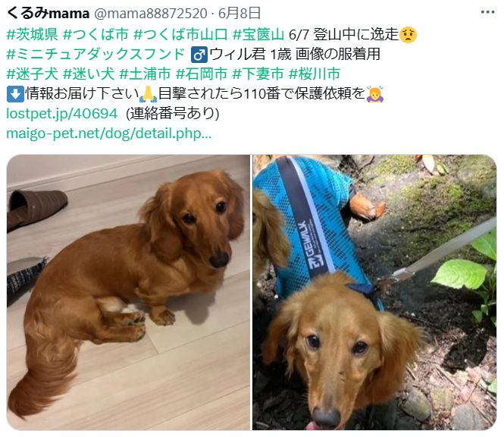Screen dimensions: 504x437
Task: Open the #茨城県 hashtag
Action: click(x=32, y=34)
